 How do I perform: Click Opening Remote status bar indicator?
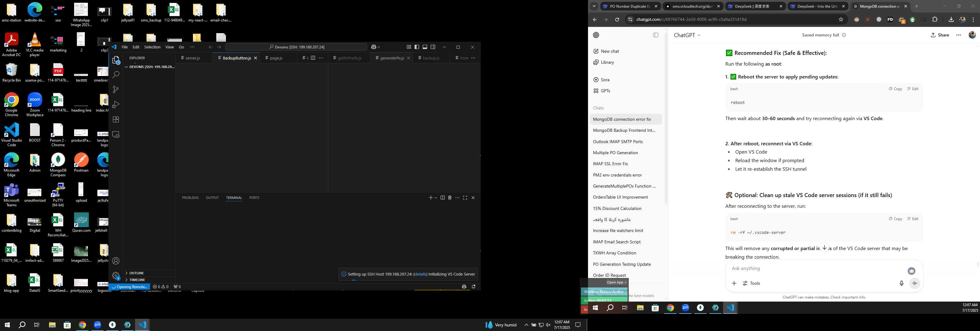(x=129, y=287)
